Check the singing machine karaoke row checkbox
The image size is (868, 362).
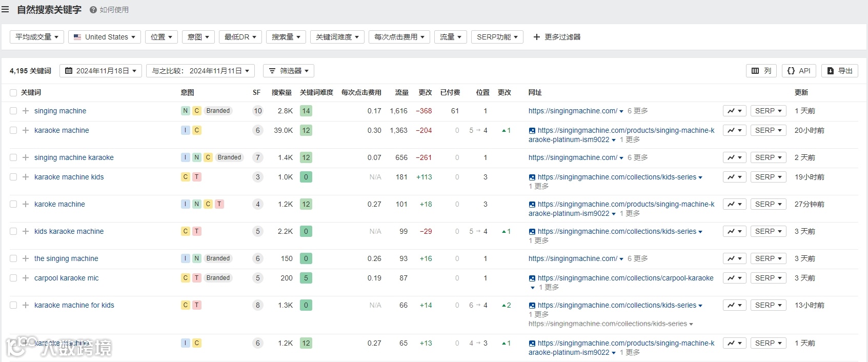click(x=13, y=157)
